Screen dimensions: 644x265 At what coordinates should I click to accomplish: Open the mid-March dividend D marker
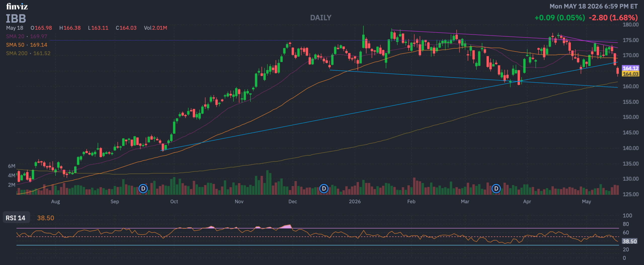coord(496,188)
